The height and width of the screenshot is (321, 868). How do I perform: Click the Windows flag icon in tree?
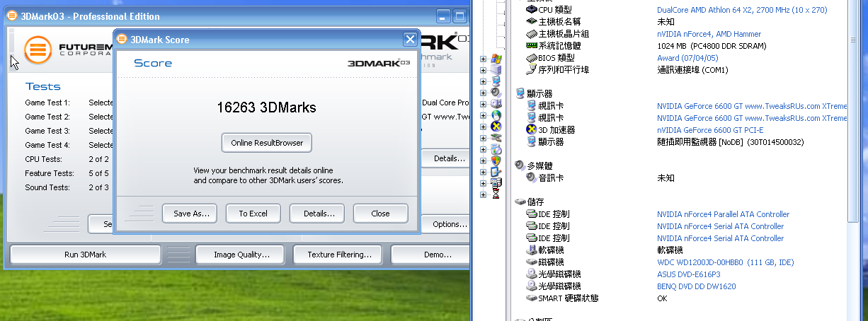pyautogui.click(x=496, y=58)
